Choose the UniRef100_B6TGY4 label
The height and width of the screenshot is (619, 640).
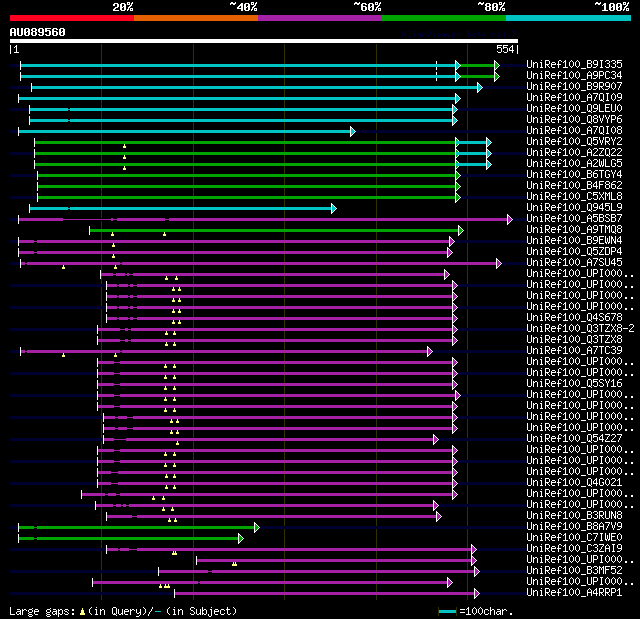(574, 175)
